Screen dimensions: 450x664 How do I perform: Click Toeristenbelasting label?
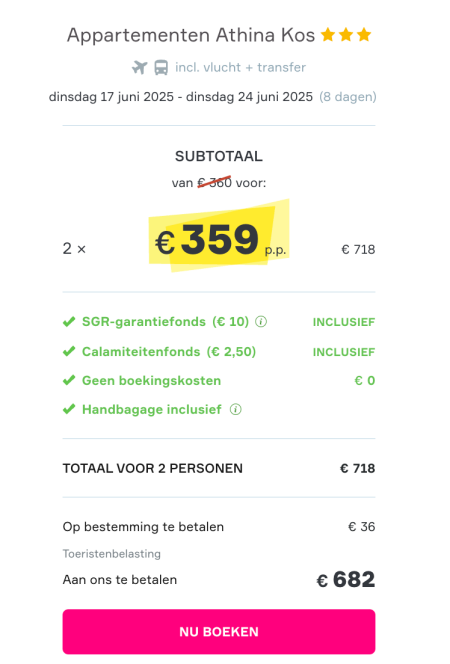tap(112, 554)
